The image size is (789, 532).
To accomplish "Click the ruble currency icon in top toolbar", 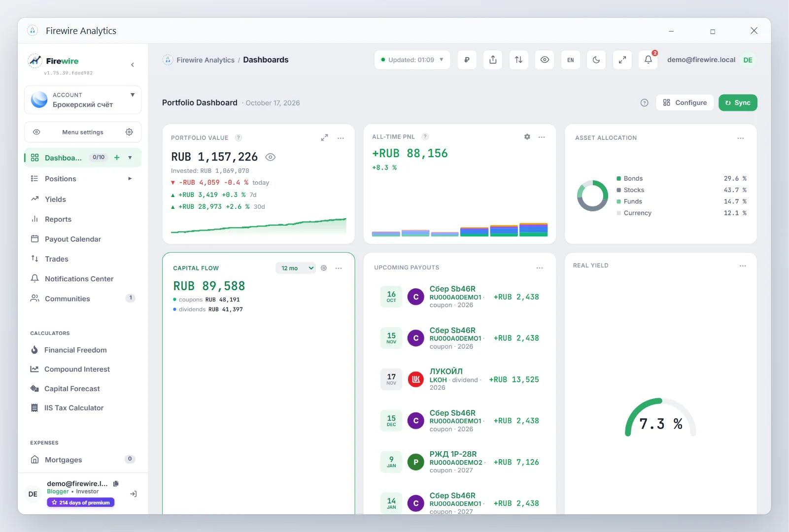I will pyautogui.click(x=467, y=60).
